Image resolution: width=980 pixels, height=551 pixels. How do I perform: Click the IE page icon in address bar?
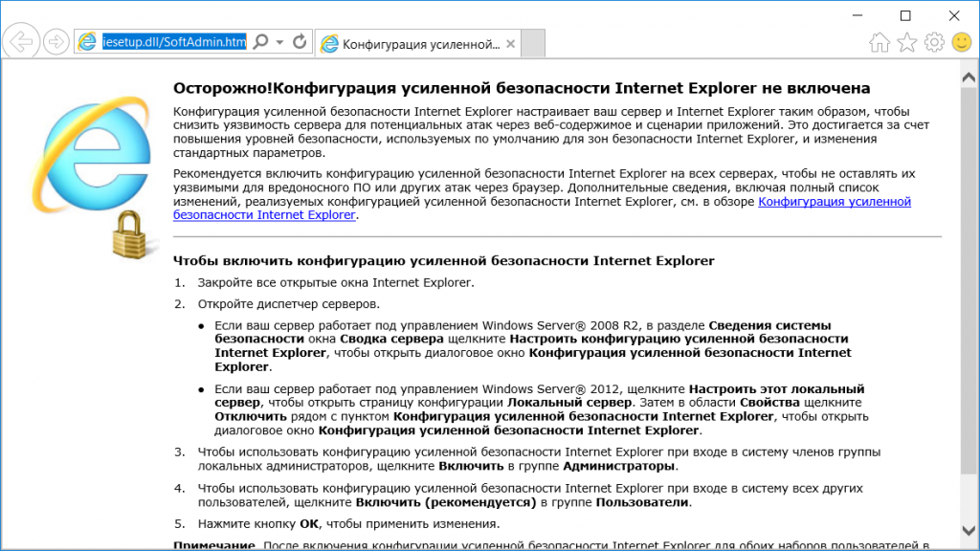click(x=87, y=42)
